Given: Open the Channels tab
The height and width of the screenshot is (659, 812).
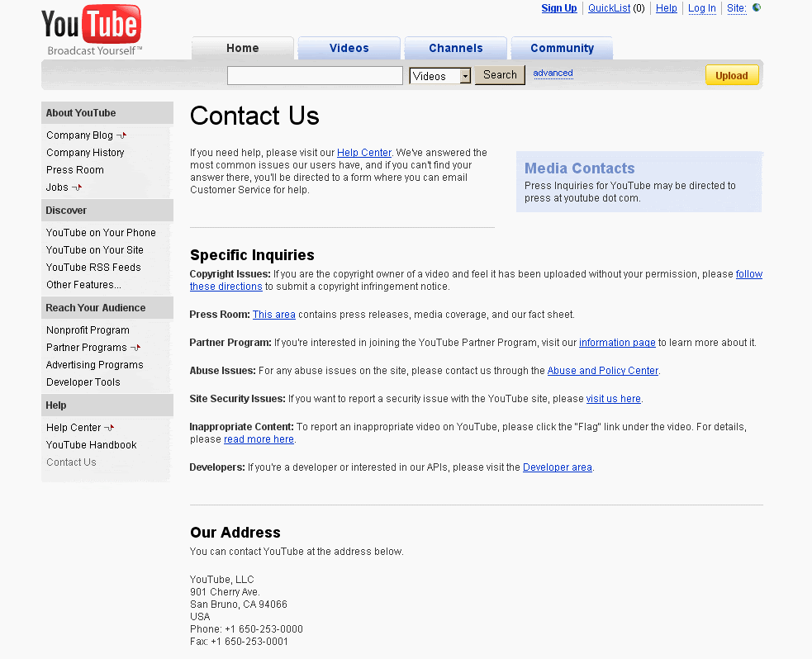Looking at the screenshot, I should click(x=455, y=48).
